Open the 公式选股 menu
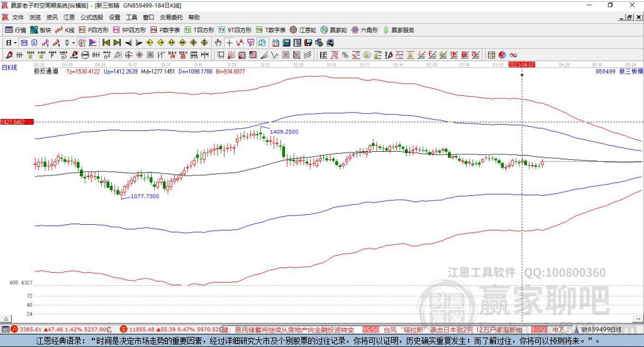 point(92,17)
